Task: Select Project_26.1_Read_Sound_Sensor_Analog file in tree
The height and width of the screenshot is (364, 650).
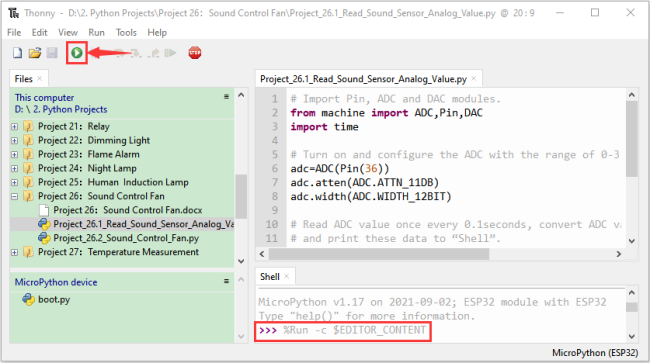Action: 143,224
